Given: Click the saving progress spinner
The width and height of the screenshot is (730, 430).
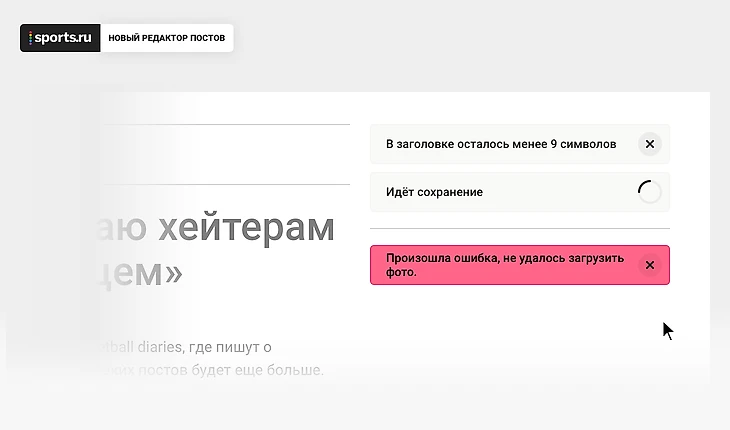Looking at the screenshot, I should [649, 192].
